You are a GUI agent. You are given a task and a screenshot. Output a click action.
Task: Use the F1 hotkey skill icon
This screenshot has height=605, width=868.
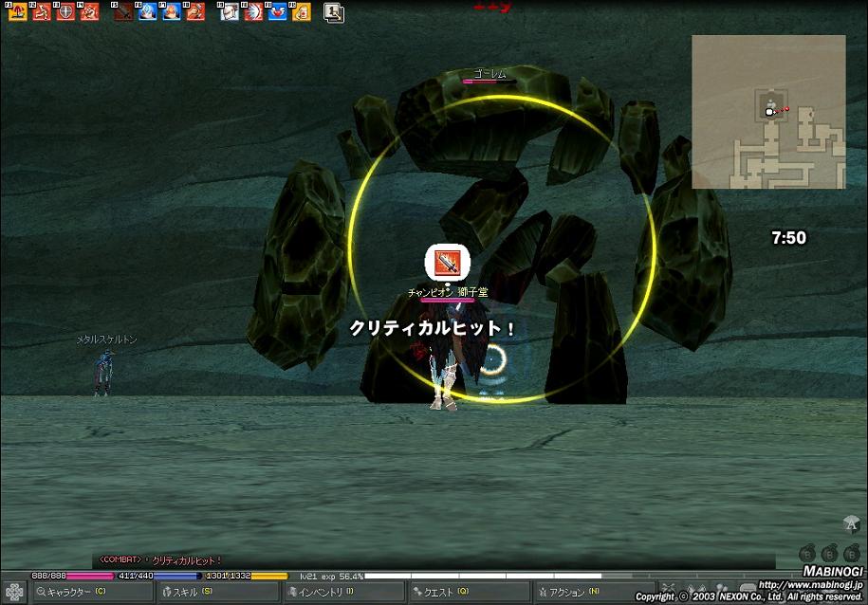click(18, 12)
